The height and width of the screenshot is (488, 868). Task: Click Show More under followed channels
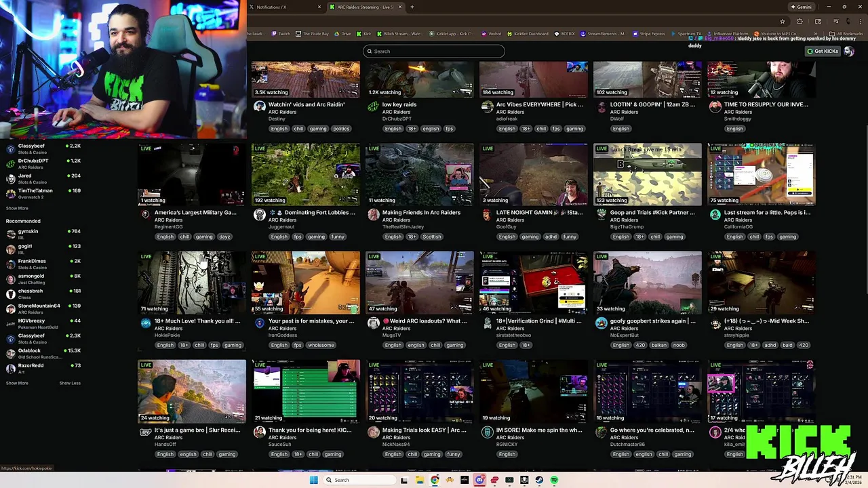tap(17, 208)
